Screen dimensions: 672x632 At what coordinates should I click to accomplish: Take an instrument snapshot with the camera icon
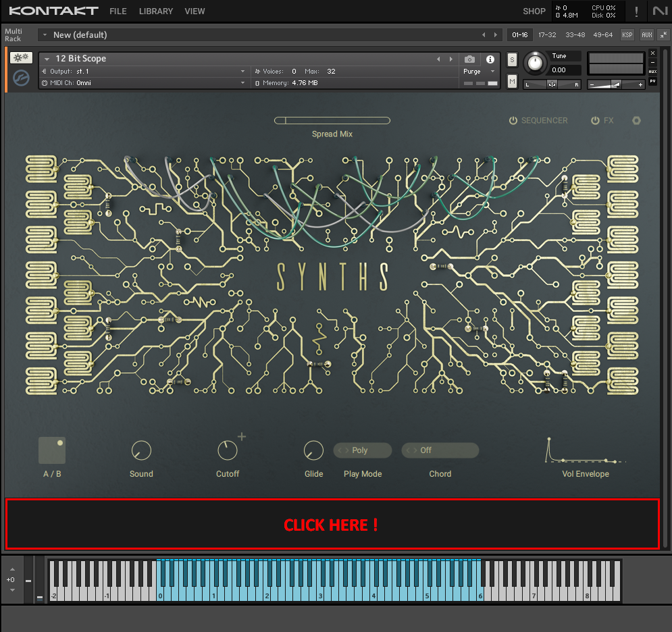[x=469, y=59]
